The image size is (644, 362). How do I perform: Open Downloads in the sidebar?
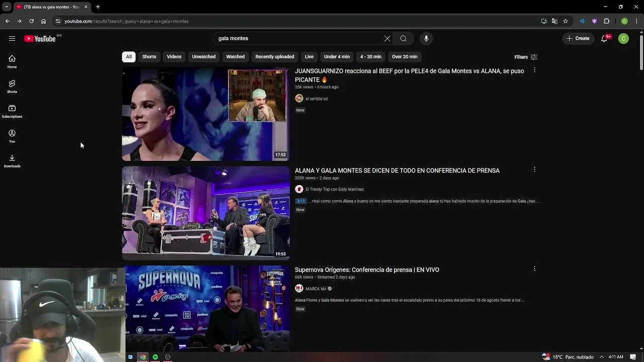(x=12, y=161)
